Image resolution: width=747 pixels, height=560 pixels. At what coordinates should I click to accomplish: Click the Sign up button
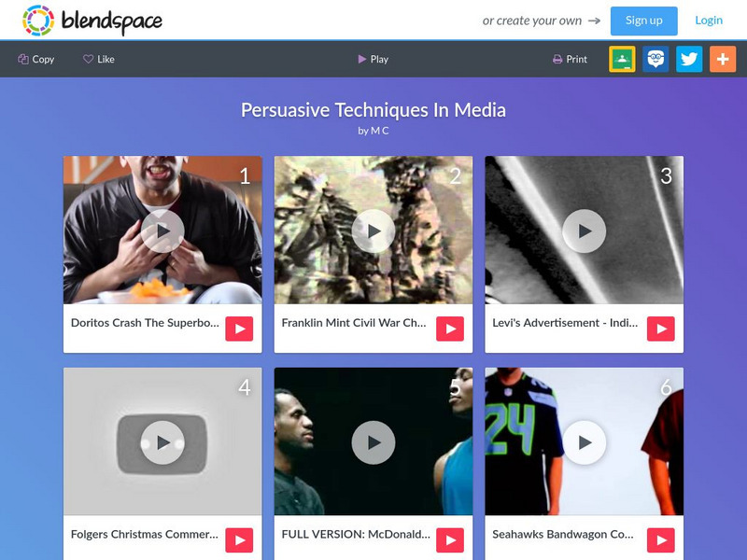coord(643,21)
